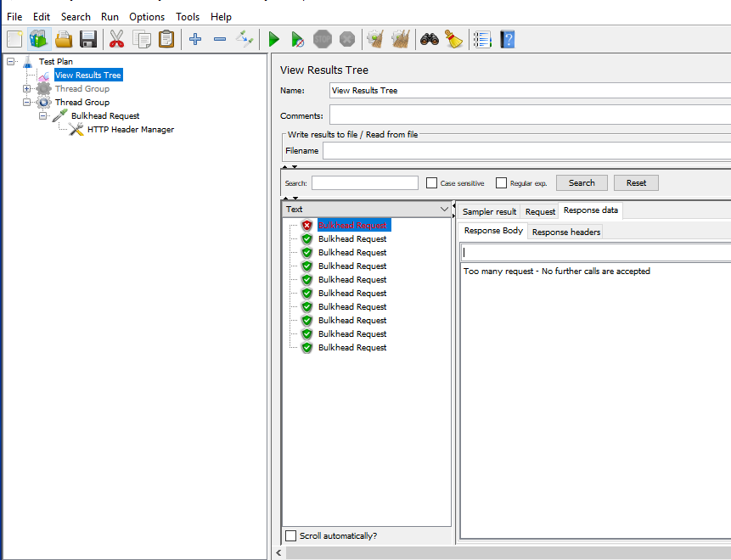Click the Add plus icon in toolbar
This screenshot has width=731, height=560.
[x=195, y=39]
